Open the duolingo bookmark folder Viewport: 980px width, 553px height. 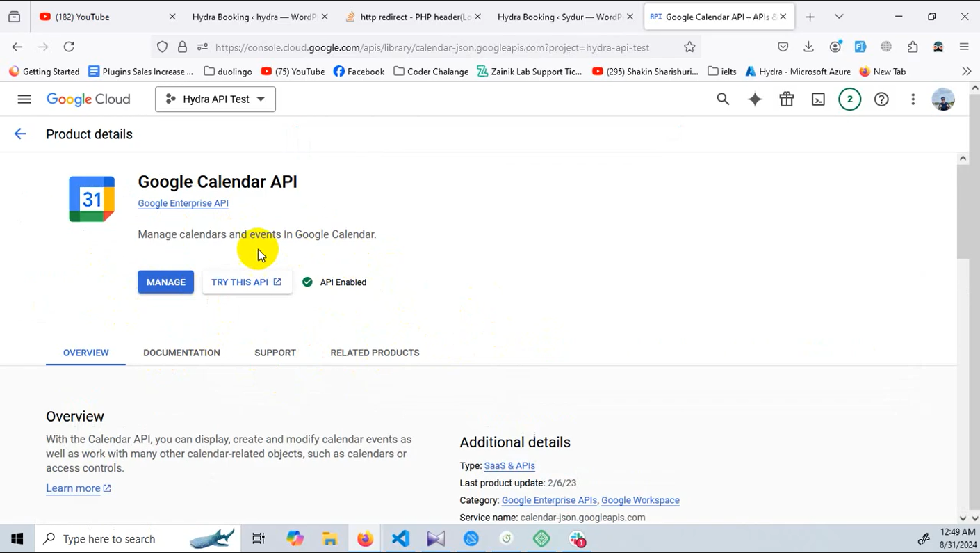coord(228,71)
